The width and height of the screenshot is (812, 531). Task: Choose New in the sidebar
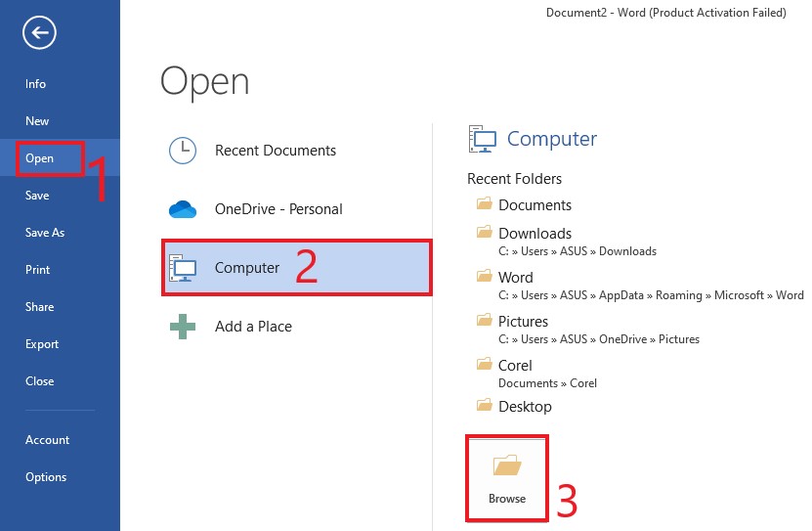pos(37,121)
